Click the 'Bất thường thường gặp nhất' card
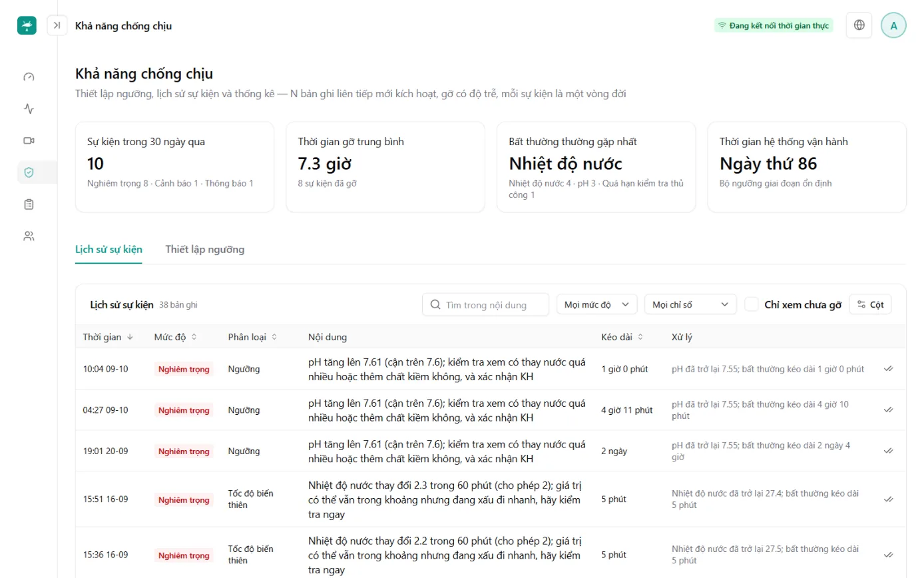The image size is (924, 578). pyautogui.click(x=596, y=167)
